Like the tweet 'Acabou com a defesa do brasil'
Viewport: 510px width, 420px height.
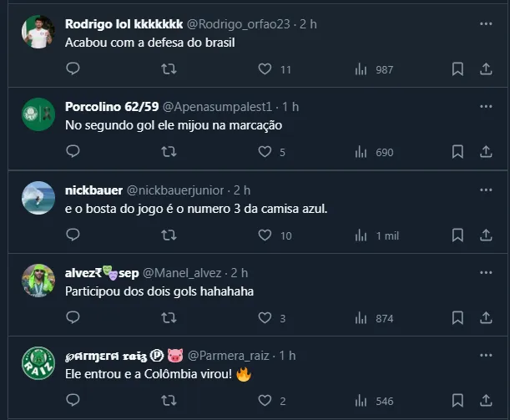265,69
